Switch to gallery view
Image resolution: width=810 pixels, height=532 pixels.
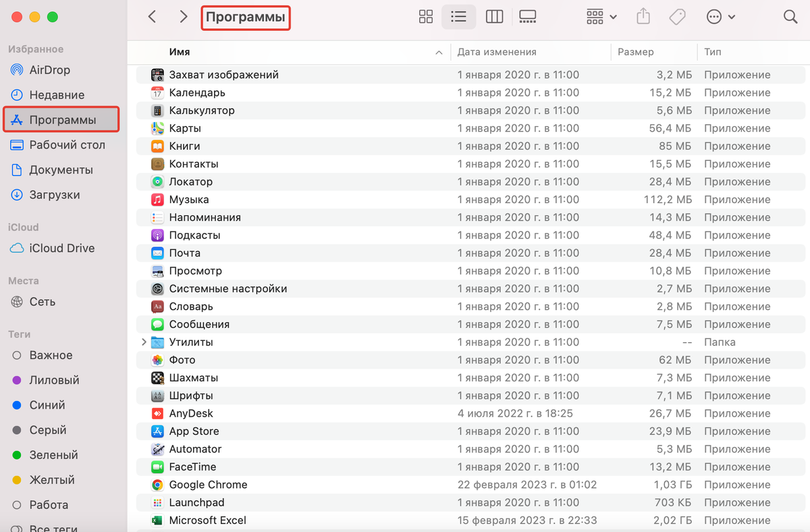[527, 17]
